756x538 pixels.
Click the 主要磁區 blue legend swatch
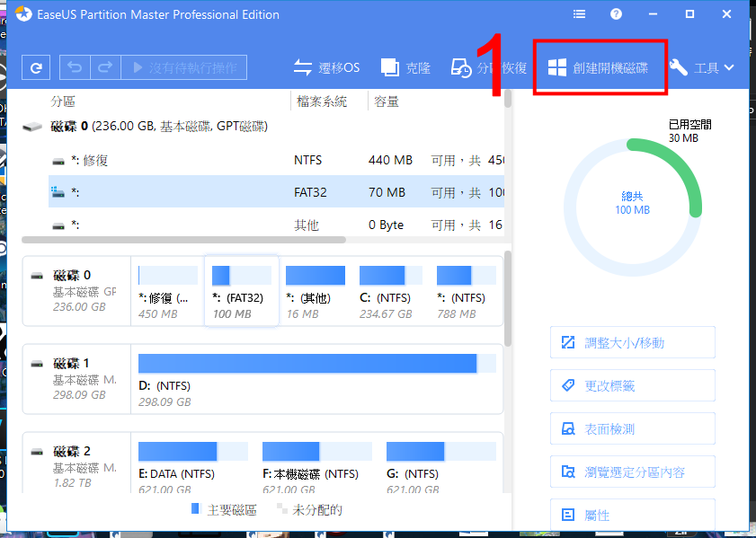195,508
